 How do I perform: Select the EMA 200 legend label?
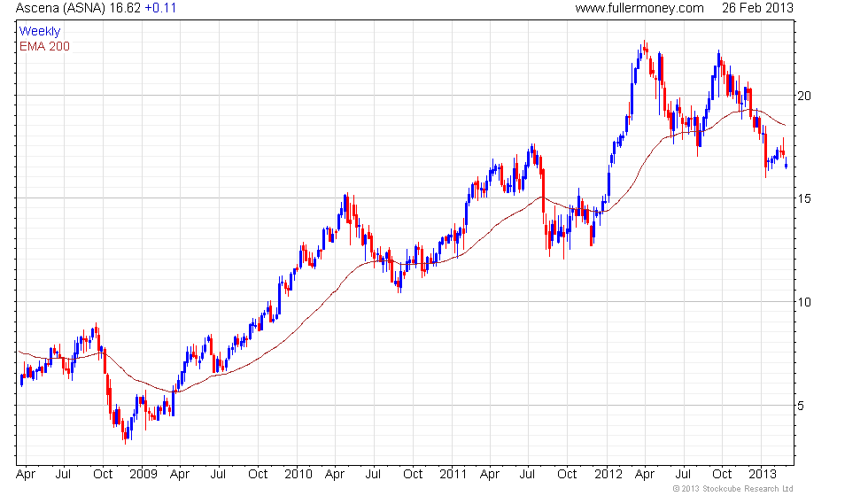45,46
